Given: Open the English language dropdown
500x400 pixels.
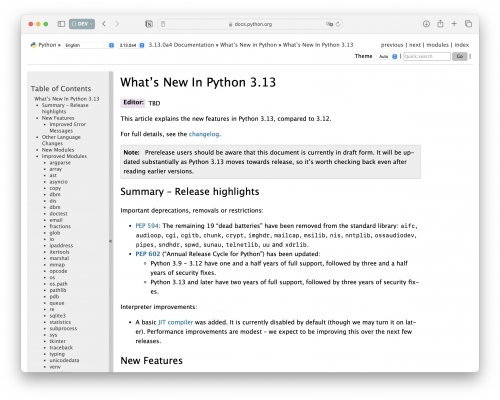Looking at the screenshot, I should 89,45.
